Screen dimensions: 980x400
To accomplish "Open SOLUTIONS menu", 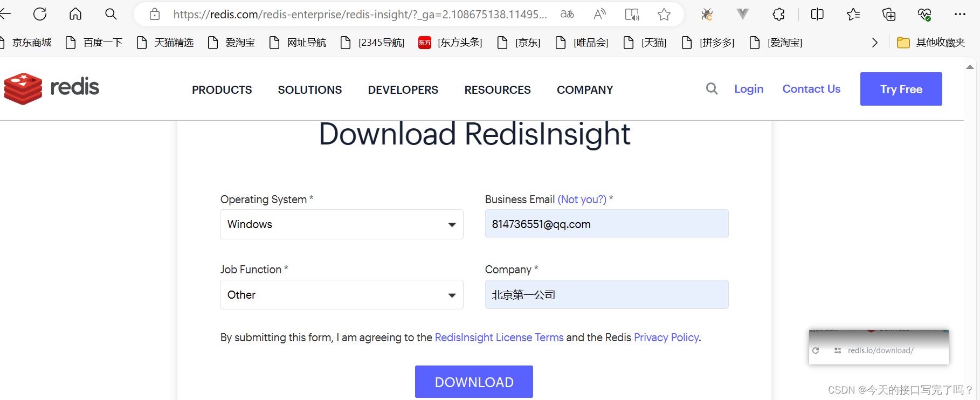I will tap(310, 90).
